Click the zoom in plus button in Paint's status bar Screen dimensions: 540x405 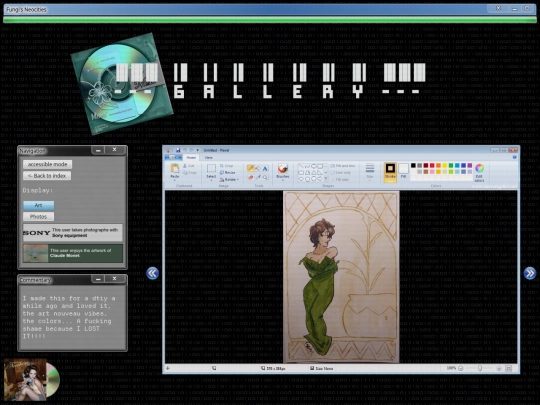(x=498, y=368)
